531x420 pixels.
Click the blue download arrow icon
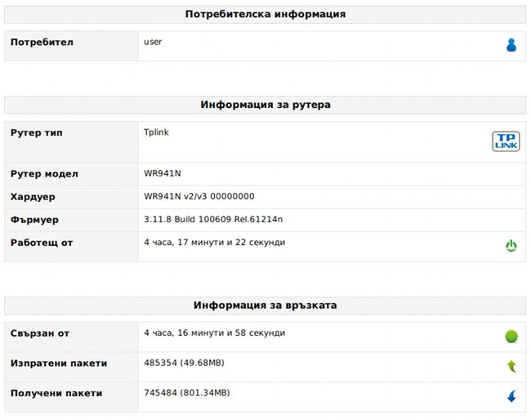pyautogui.click(x=511, y=396)
